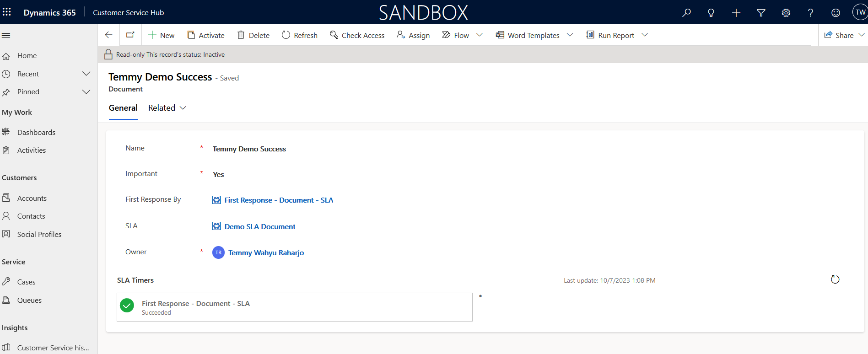Open the app launcher waffle icon
Screen dimensions: 868x354
pyautogui.click(x=7, y=12)
